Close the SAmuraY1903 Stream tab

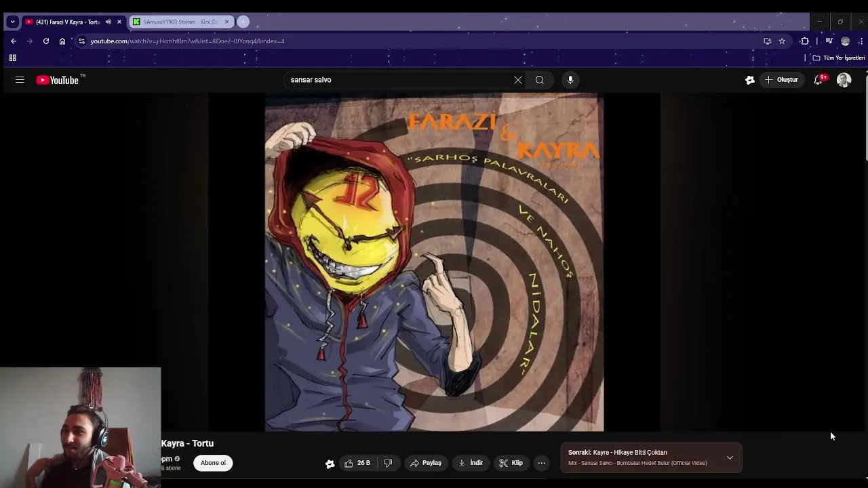pyautogui.click(x=226, y=22)
